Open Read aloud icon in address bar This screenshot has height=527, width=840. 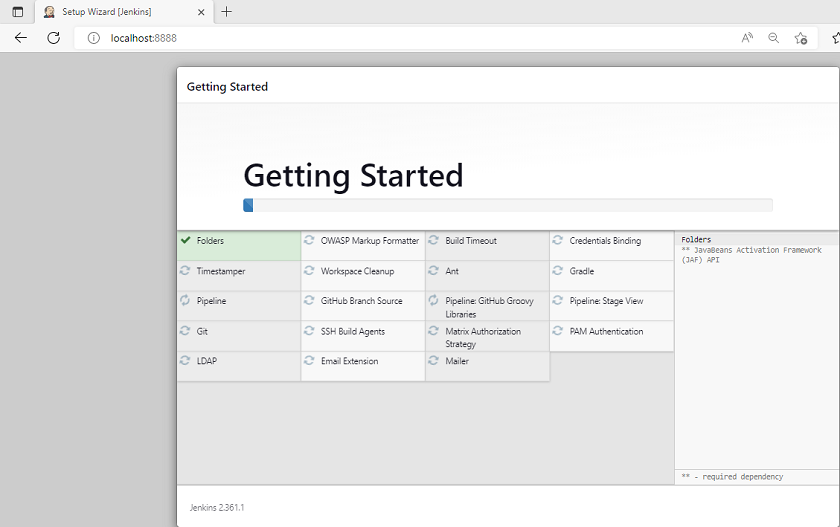click(747, 37)
